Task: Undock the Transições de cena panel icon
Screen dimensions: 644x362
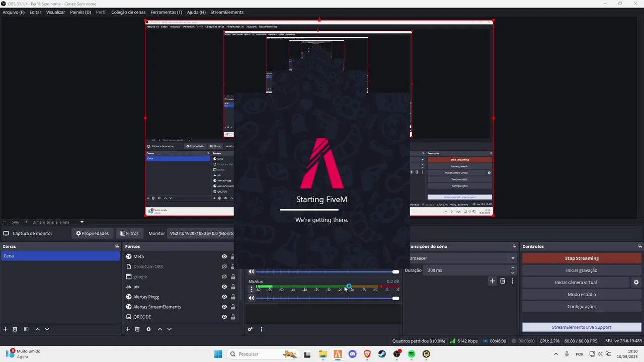Action: (x=514, y=246)
